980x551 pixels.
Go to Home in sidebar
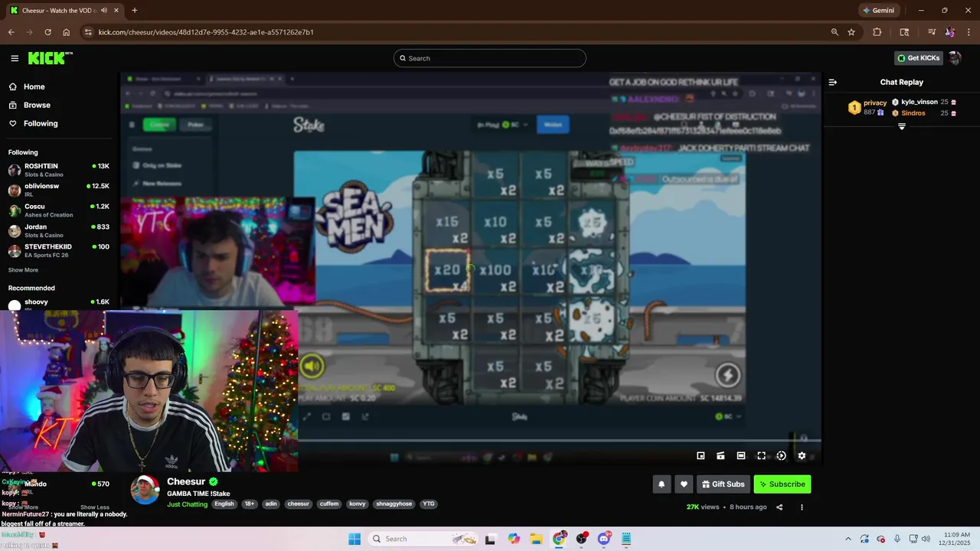click(34, 86)
